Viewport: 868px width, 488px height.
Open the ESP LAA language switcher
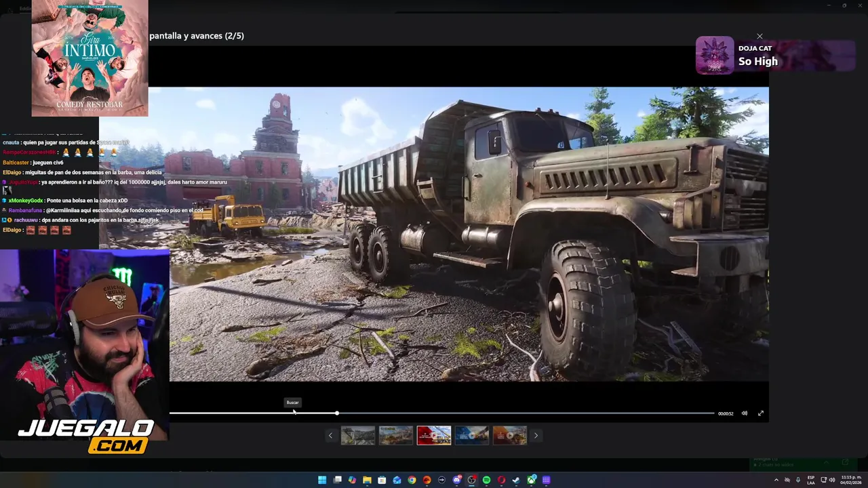click(811, 480)
